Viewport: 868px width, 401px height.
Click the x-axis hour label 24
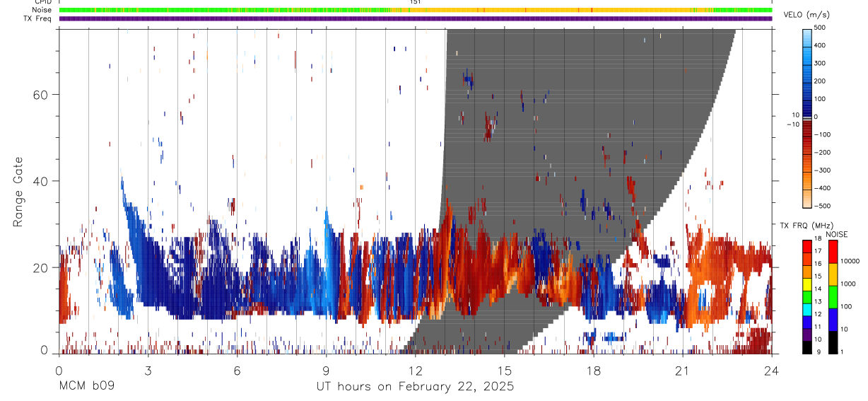772,370
